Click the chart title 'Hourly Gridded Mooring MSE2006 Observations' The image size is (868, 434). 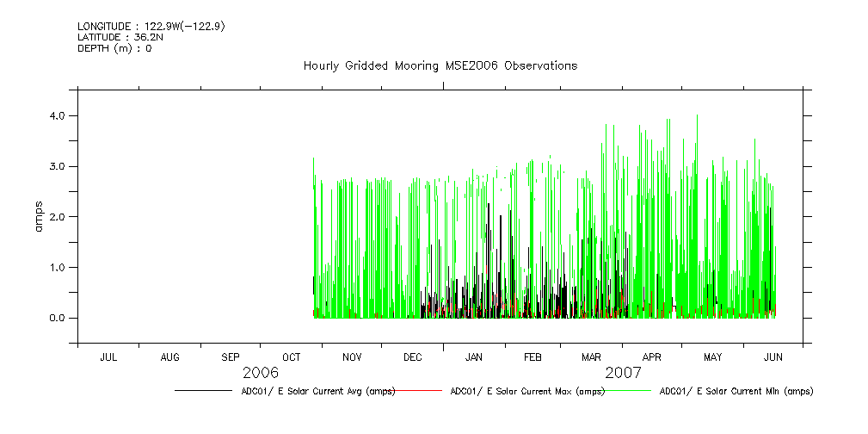(x=440, y=65)
